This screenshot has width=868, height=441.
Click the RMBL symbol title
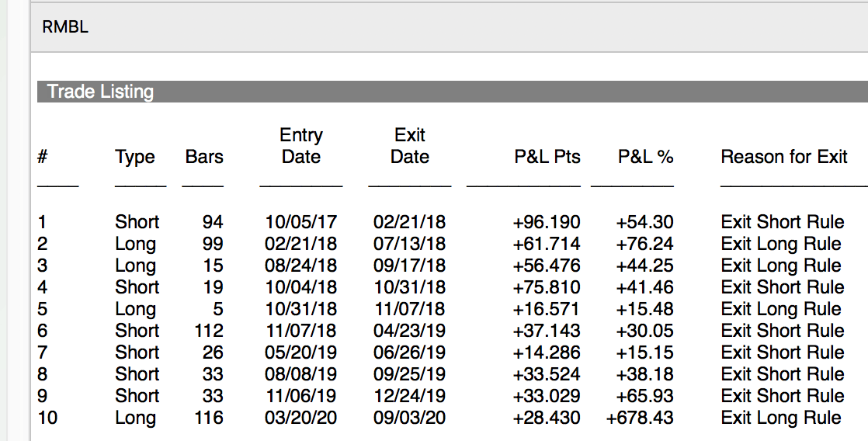point(64,26)
